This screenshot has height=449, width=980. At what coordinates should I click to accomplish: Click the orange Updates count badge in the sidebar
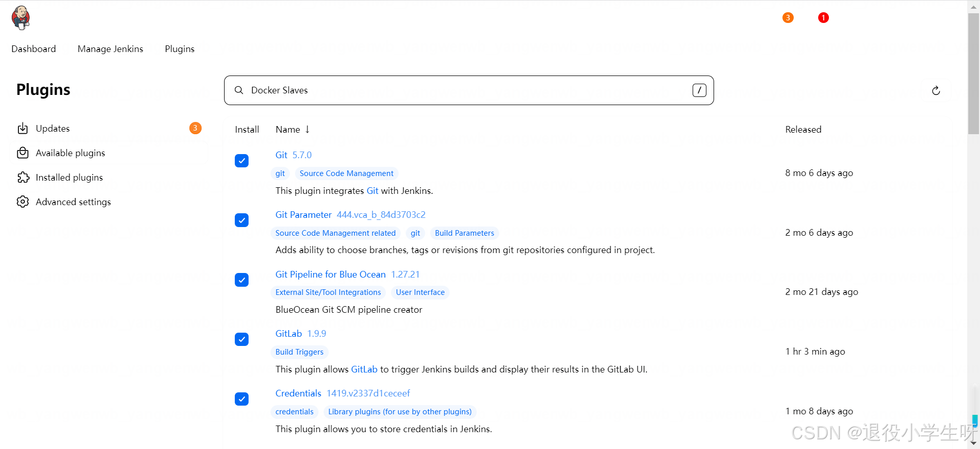(195, 128)
